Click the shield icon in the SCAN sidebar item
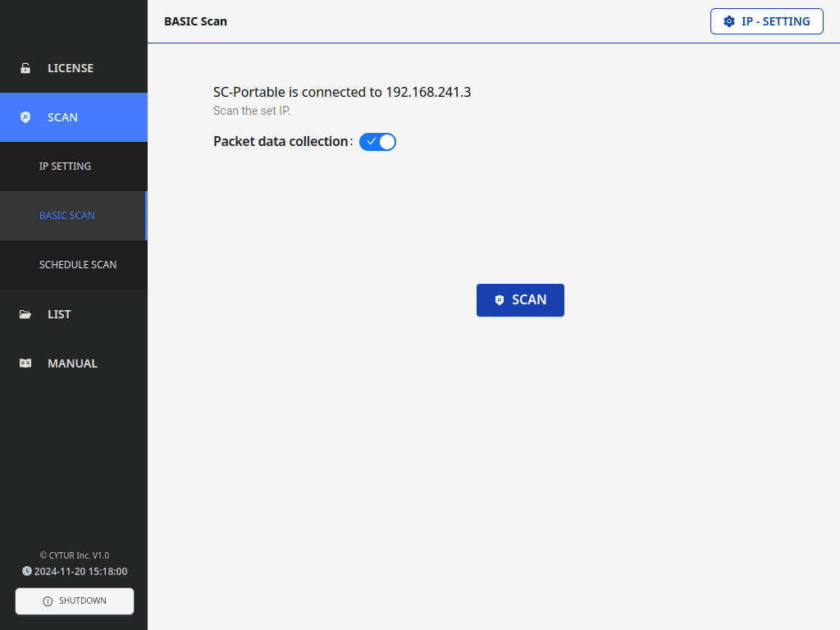The height and width of the screenshot is (630, 840). click(x=25, y=117)
